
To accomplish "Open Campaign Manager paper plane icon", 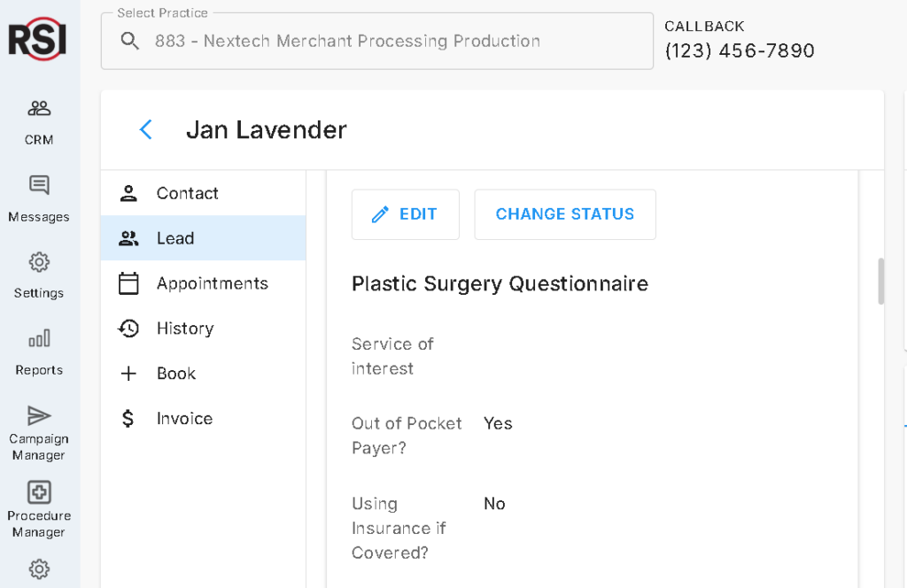I will (39, 415).
